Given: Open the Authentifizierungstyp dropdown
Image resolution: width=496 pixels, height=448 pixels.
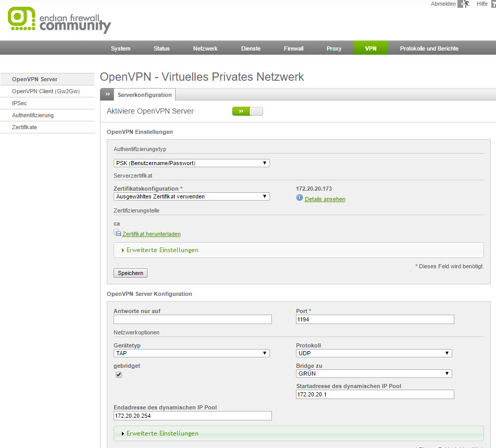Looking at the screenshot, I should tap(191, 163).
